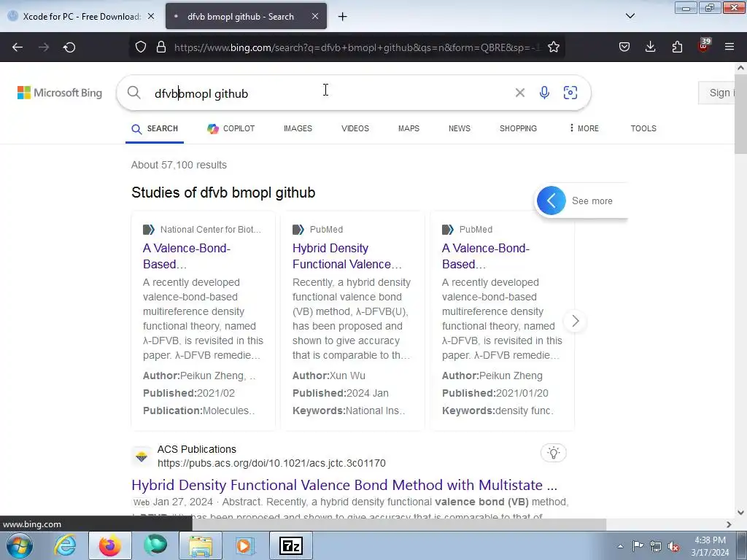Click the blue See more arrow button

click(551, 201)
